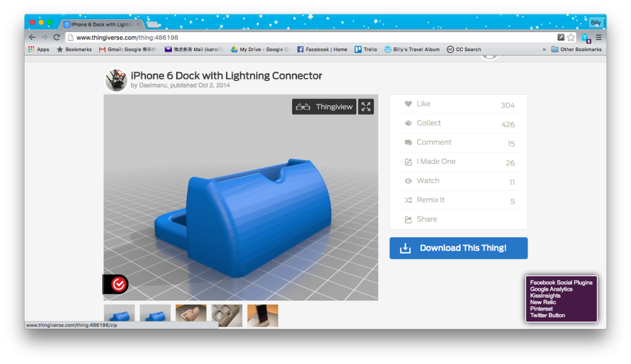Click the 'I Made One' pencil icon
The width and height of the screenshot is (631, 364).
(x=409, y=161)
